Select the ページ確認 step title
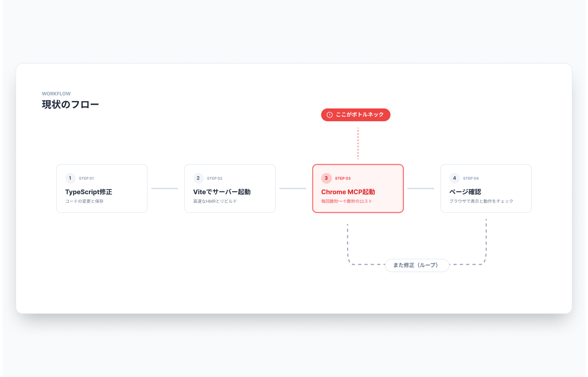This screenshot has width=588, height=377. (465, 192)
